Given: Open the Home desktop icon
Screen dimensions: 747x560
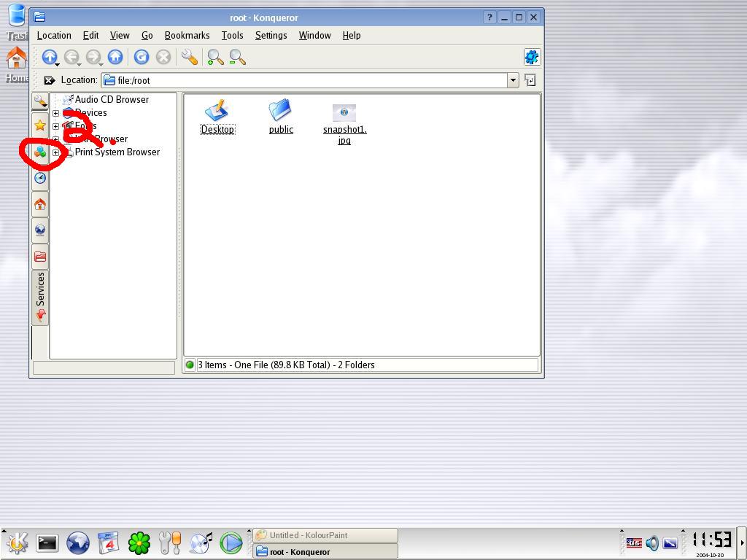Looking at the screenshot, I should [x=17, y=64].
